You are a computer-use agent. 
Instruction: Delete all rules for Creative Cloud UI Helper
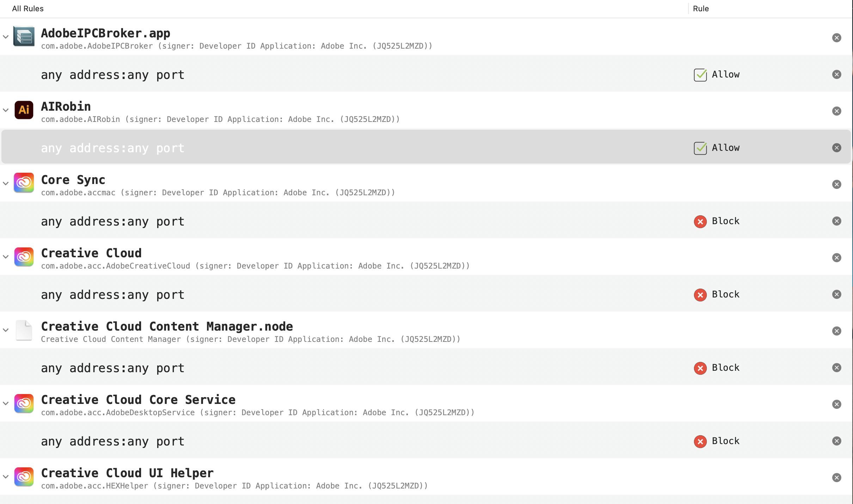pos(836,478)
